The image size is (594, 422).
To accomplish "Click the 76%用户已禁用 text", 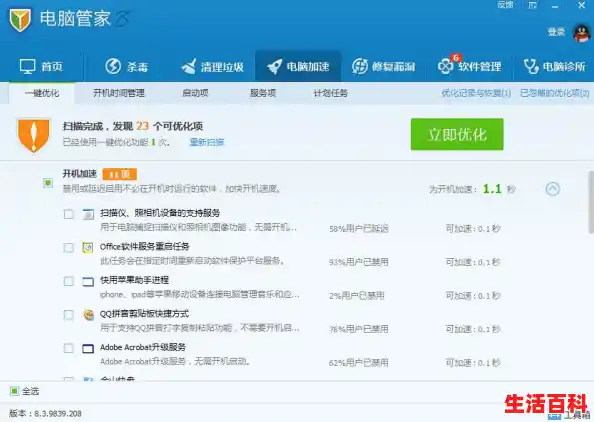I will pos(359,329).
